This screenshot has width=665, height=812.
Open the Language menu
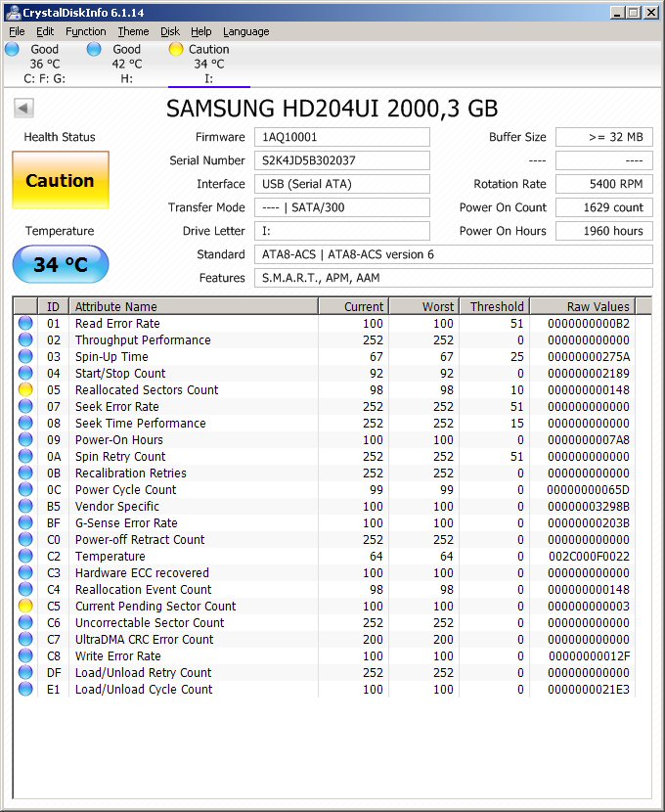(x=245, y=31)
